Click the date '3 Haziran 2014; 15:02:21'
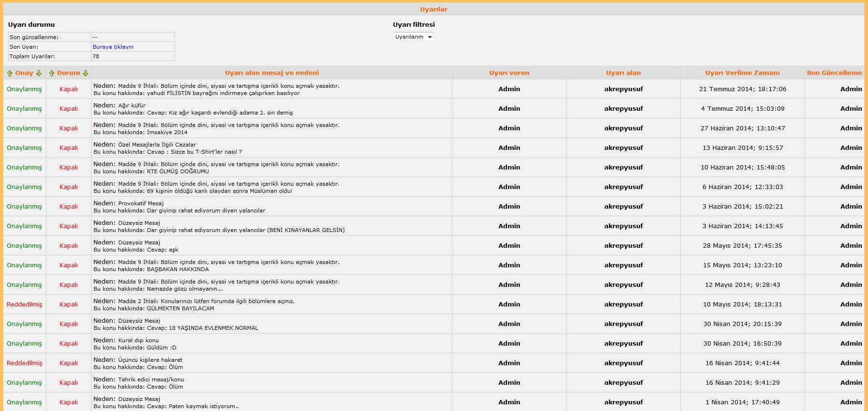The height and width of the screenshot is (411, 868). (743, 207)
